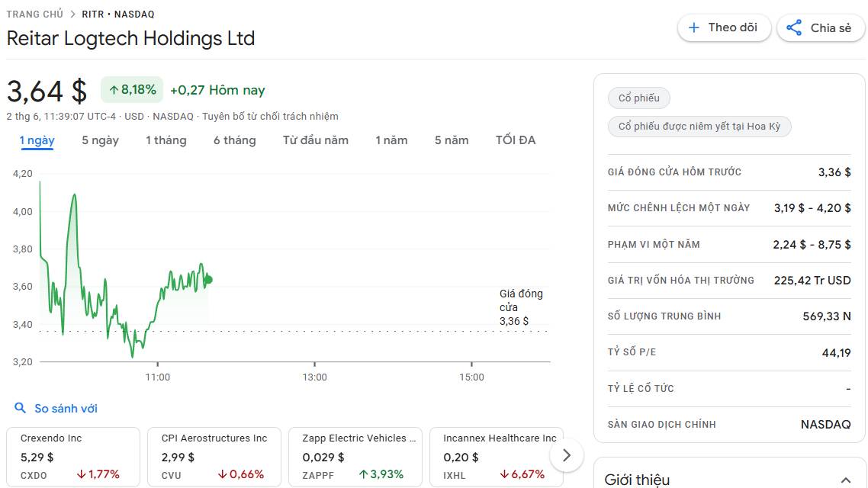Click the red down arrow on Crexendo card
This screenshot has height=488, width=868.
click(82, 474)
